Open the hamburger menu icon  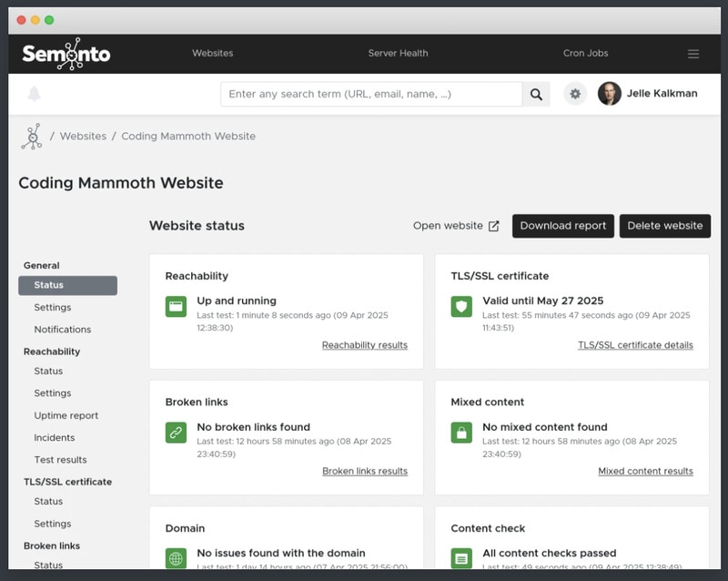[x=693, y=54]
